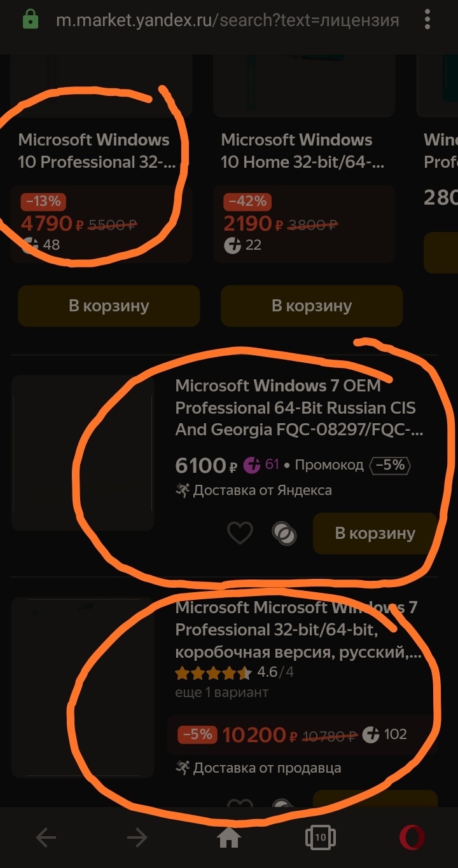Screen dimensions: 458x868
Task: Open Windows 10 Professional product title
Action: click(95, 151)
